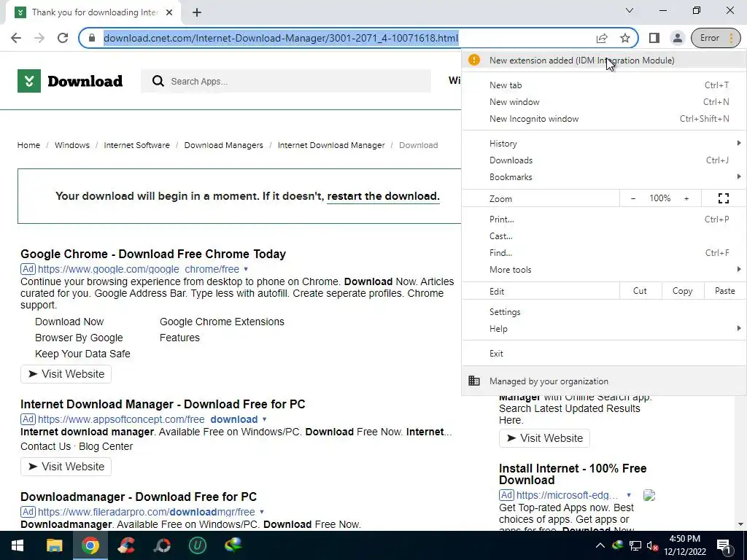
Task: Decrease zoom with minus button
Action: tap(632, 198)
